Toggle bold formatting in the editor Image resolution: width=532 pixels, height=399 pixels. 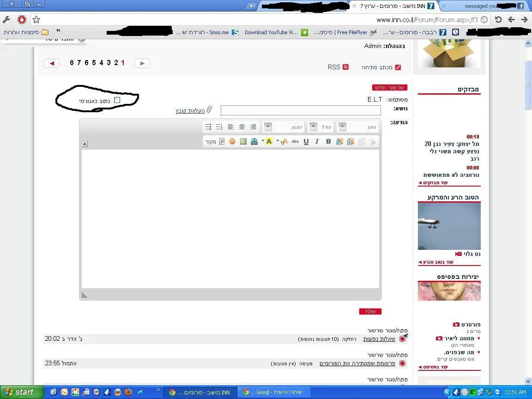(x=328, y=142)
